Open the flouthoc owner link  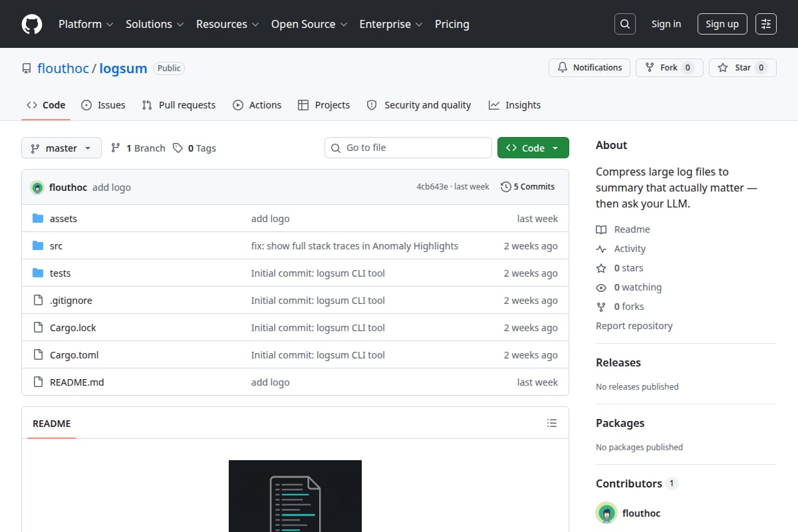tap(63, 68)
